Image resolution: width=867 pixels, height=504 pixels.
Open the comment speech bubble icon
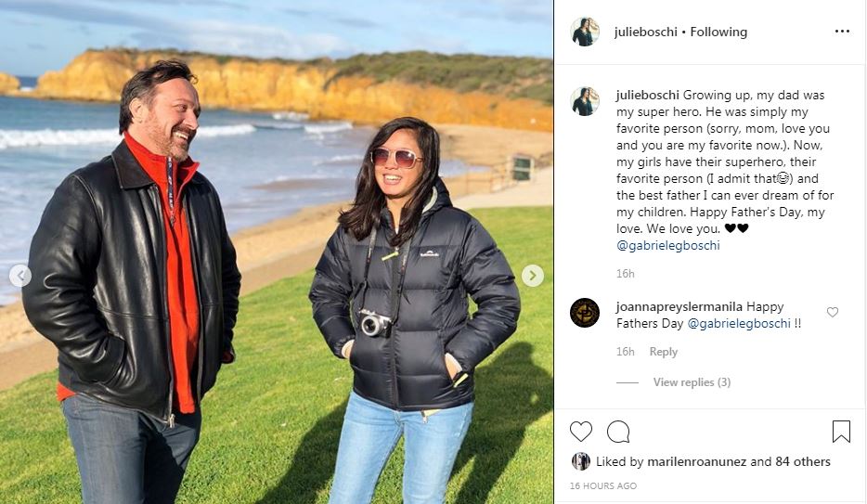(618, 432)
